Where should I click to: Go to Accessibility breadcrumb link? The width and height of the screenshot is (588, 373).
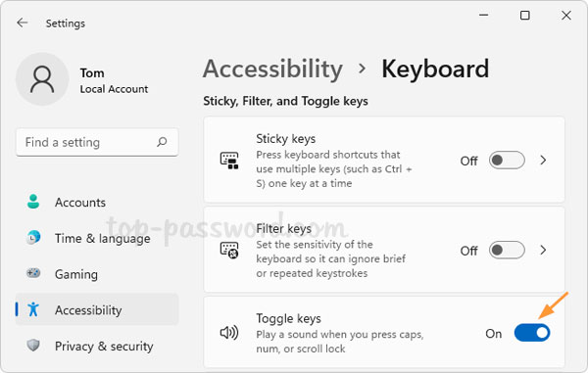[272, 69]
